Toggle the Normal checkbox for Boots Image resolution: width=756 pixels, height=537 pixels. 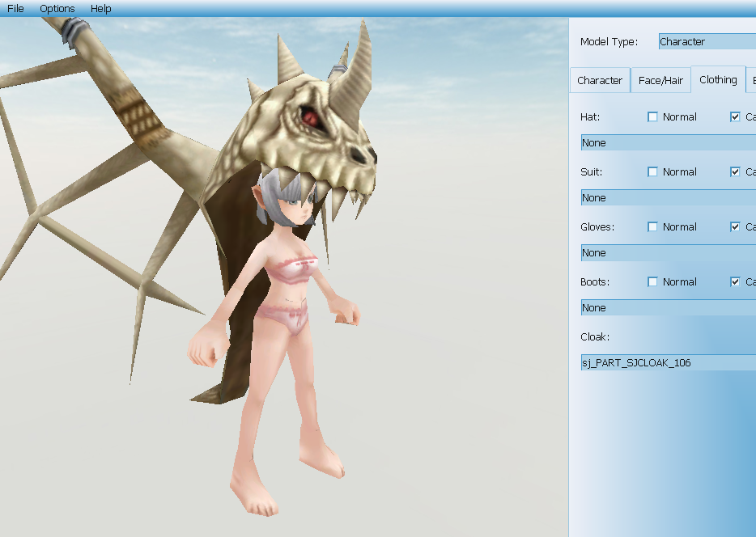click(x=653, y=282)
